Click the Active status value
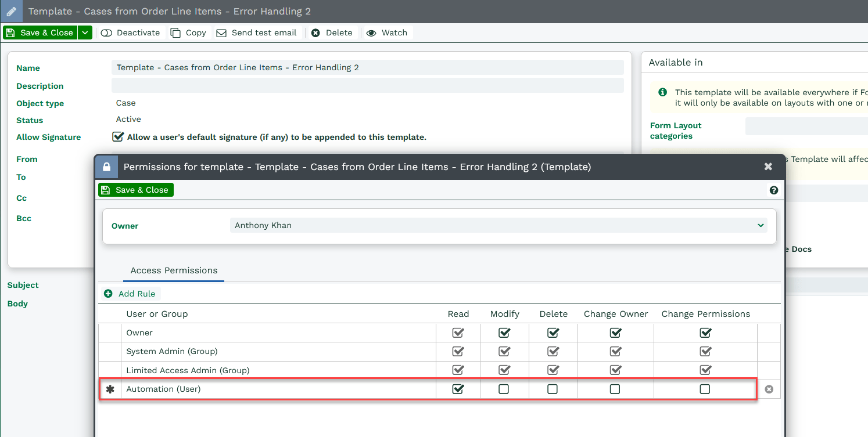The image size is (868, 437). tap(128, 119)
